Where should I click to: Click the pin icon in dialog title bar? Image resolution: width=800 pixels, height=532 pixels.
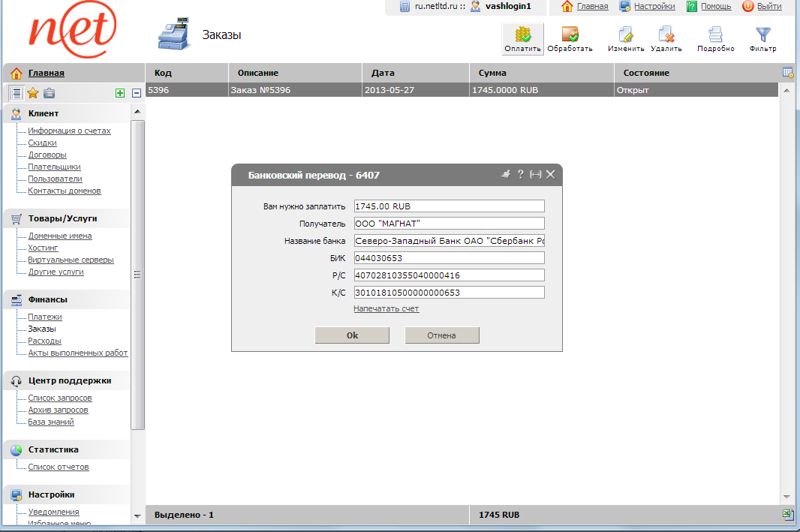[x=506, y=174]
